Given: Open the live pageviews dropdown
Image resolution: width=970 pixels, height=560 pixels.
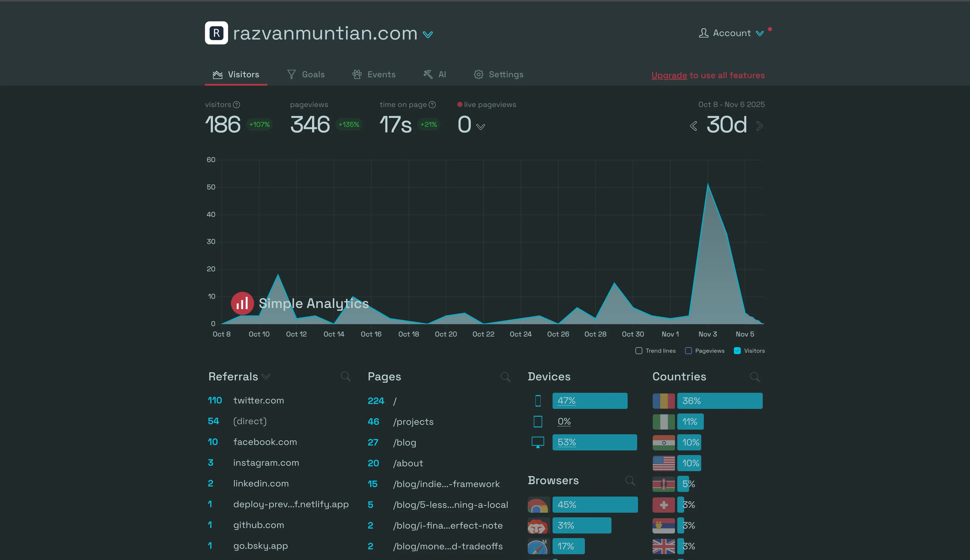Looking at the screenshot, I should (481, 127).
